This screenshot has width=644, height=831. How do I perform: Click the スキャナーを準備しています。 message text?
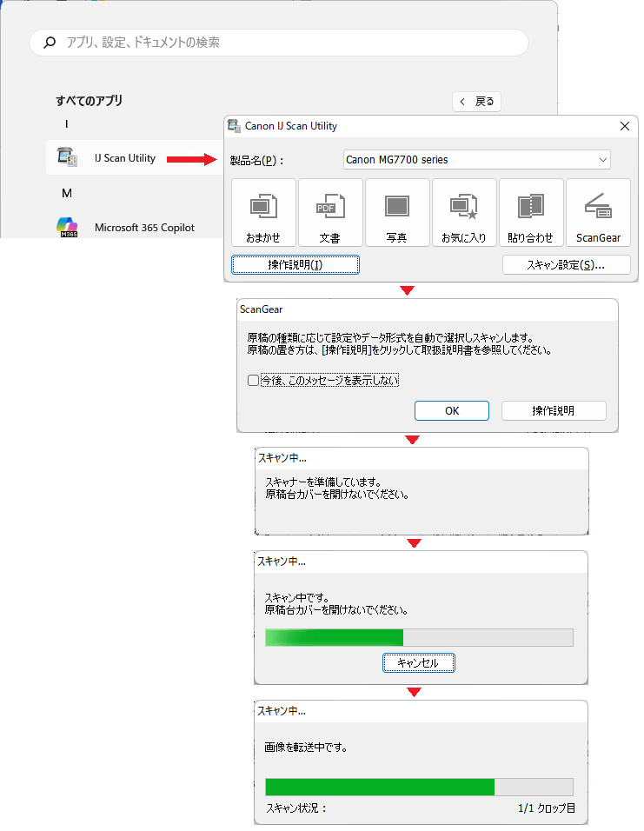tap(323, 482)
